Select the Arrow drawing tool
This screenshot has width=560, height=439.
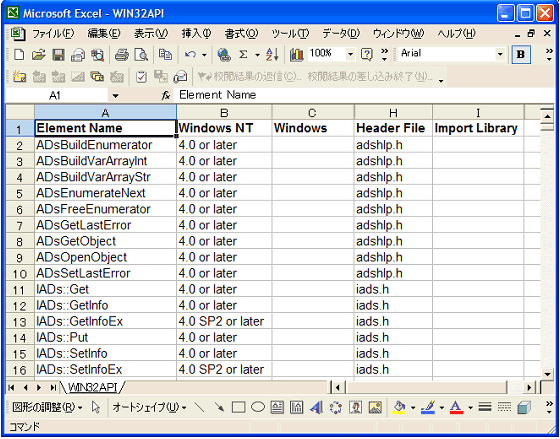[219, 407]
